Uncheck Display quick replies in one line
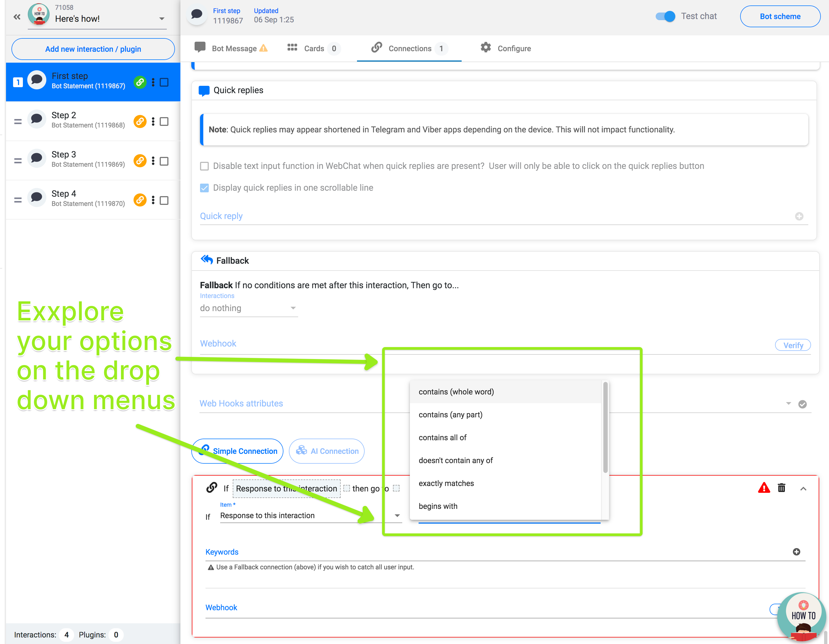The image size is (829, 644). pyautogui.click(x=204, y=188)
